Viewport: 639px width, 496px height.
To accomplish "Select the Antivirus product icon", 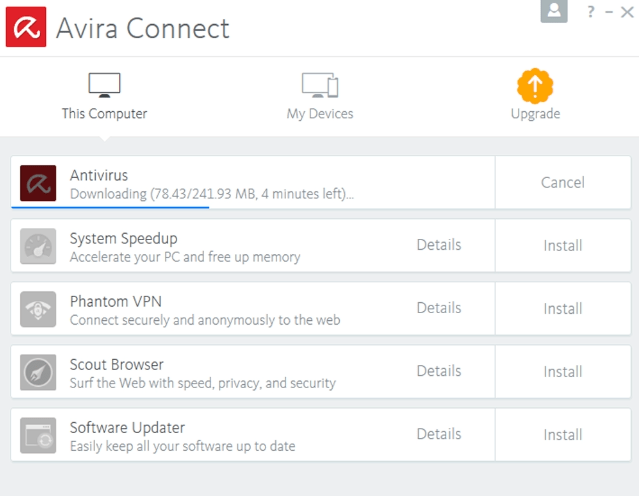I will [x=38, y=183].
